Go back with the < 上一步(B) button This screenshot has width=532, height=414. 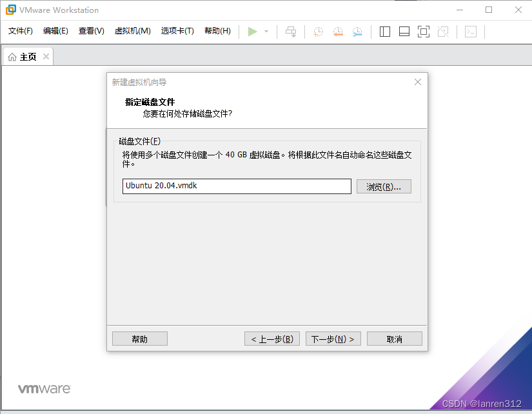(272, 339)
